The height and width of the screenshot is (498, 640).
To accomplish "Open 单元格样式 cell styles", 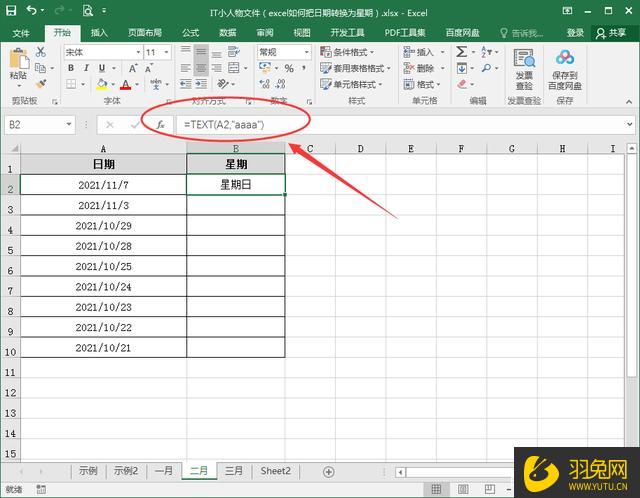I will tap(351, 84).
